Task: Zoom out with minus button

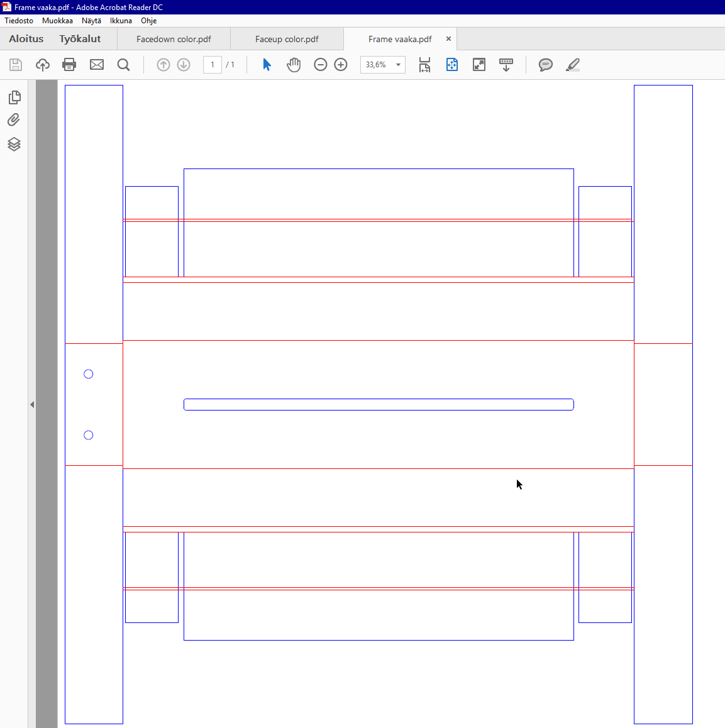Action: coord(321,65)
